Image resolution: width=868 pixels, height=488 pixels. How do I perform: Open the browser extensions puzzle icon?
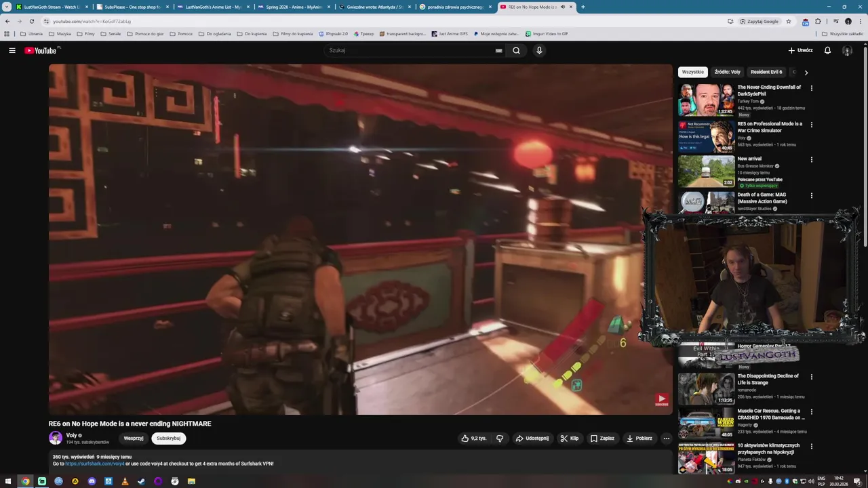tap(818, 21)
